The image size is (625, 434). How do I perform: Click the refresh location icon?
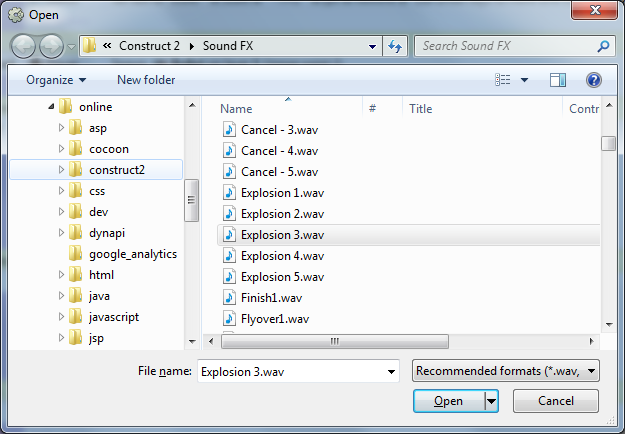[x=395, y=46]
